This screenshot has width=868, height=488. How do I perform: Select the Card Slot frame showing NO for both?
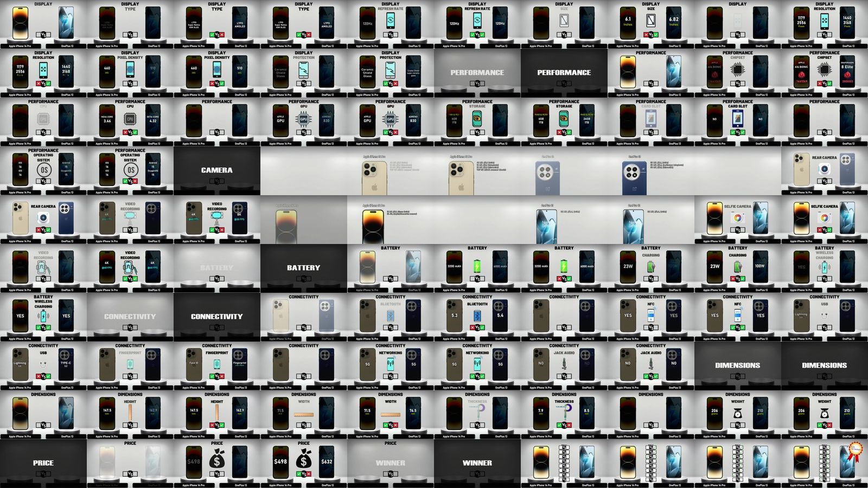coord(738,121)
